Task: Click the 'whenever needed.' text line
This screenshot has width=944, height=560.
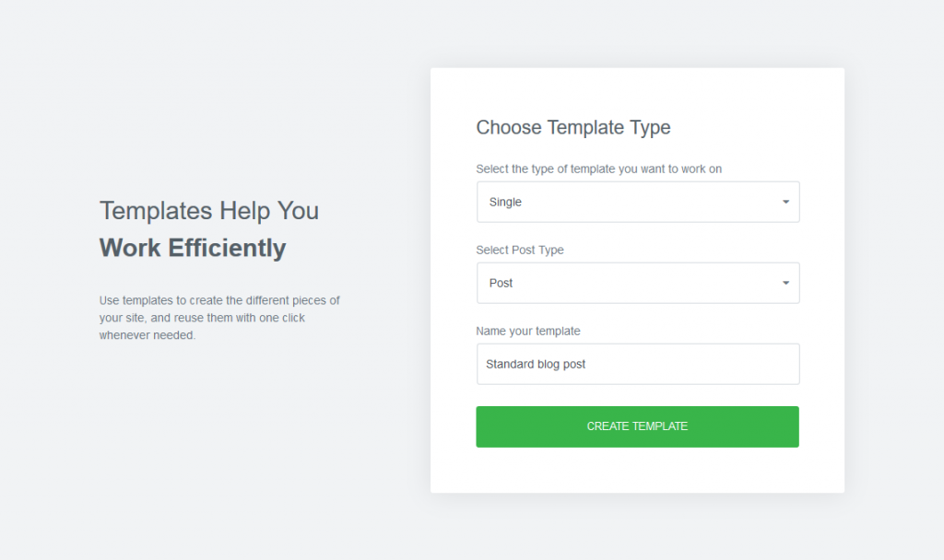Action: click(147, 335)
